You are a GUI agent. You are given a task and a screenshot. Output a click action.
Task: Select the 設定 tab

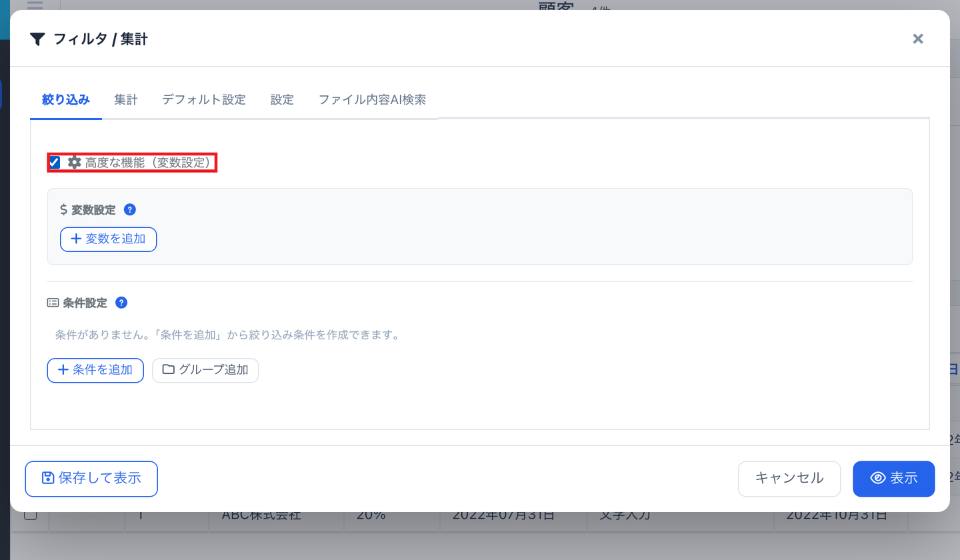(282, 100)
